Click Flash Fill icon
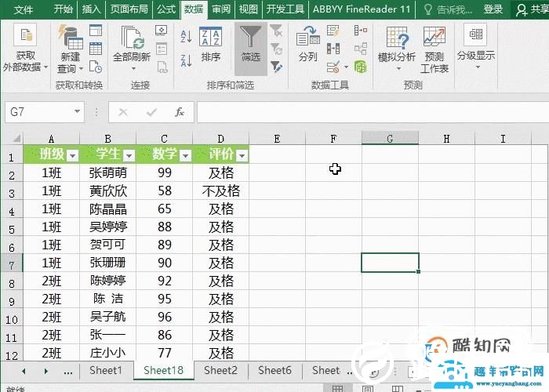 pyautogui.click(x=333, y=31)
